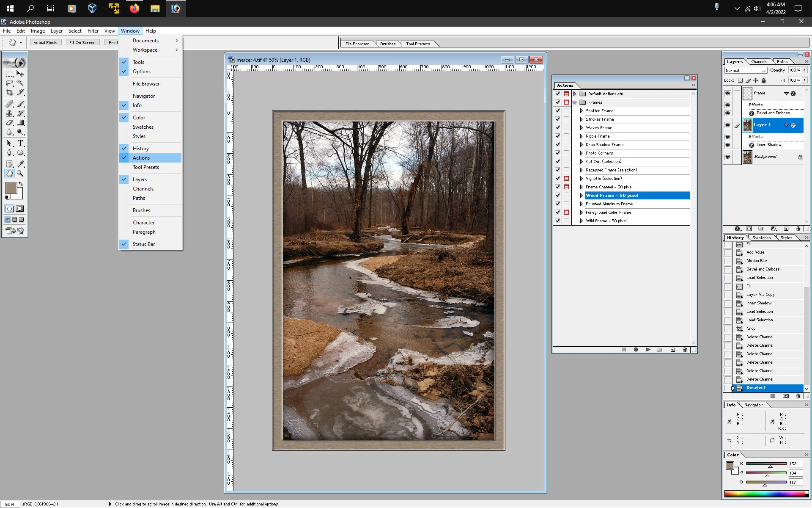Play the selected action

click(648, 350)
